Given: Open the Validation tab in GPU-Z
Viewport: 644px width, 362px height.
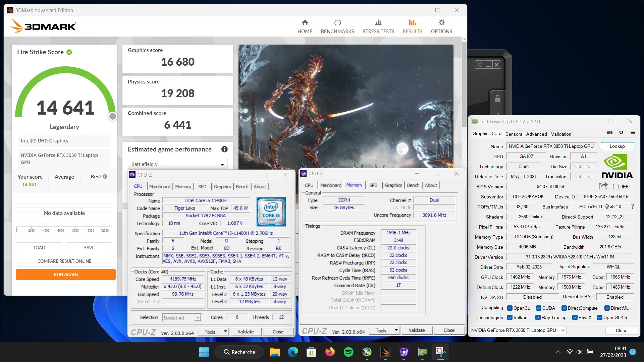Looking at the screenshot, I should click(x=561, y=134).
